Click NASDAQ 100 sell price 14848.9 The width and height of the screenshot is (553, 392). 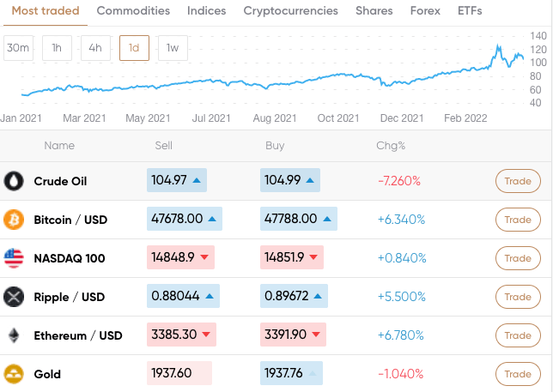(x=180, y=257)
